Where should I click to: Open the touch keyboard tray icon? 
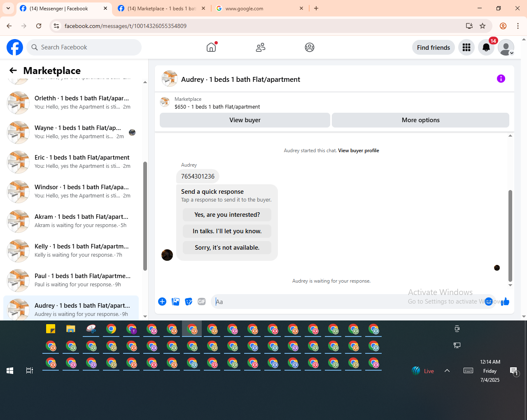[x=468, y=371]
